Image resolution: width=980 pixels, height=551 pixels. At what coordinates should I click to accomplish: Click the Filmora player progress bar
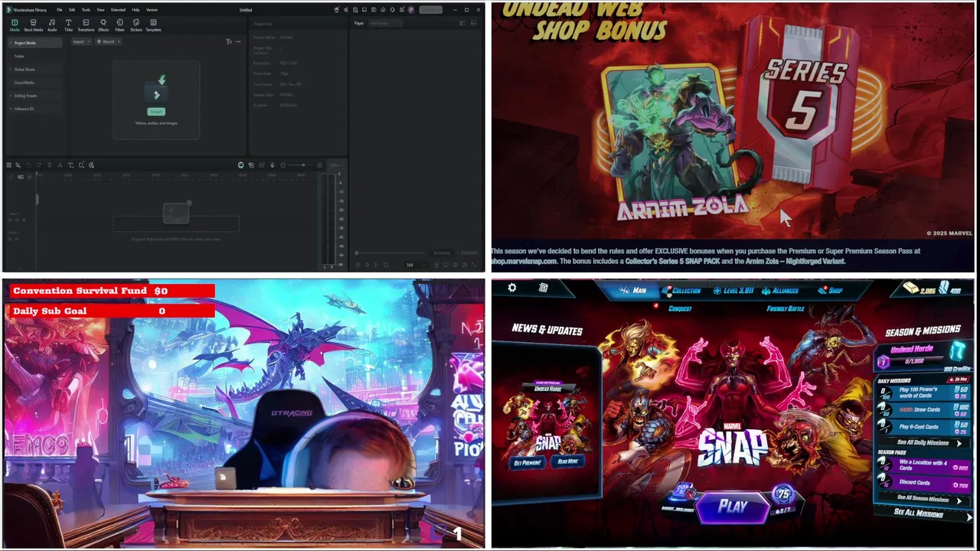(x=390, y=253)
